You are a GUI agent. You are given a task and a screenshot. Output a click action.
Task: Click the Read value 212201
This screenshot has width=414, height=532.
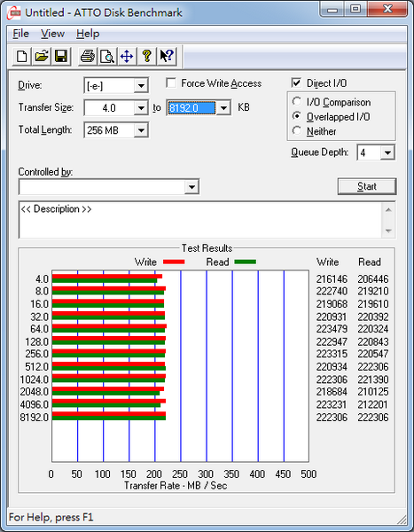[373, 404]
